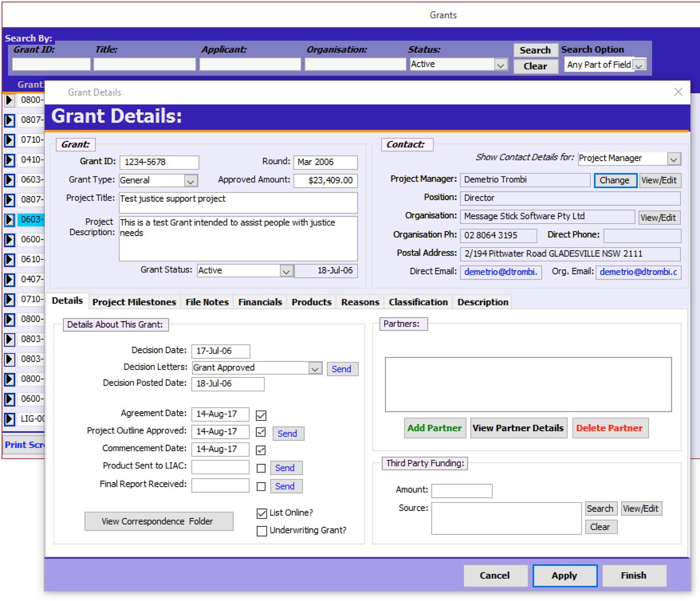Click View/Edit beside the Organisation field
The image size is (700, 601).
pos(658,217)
